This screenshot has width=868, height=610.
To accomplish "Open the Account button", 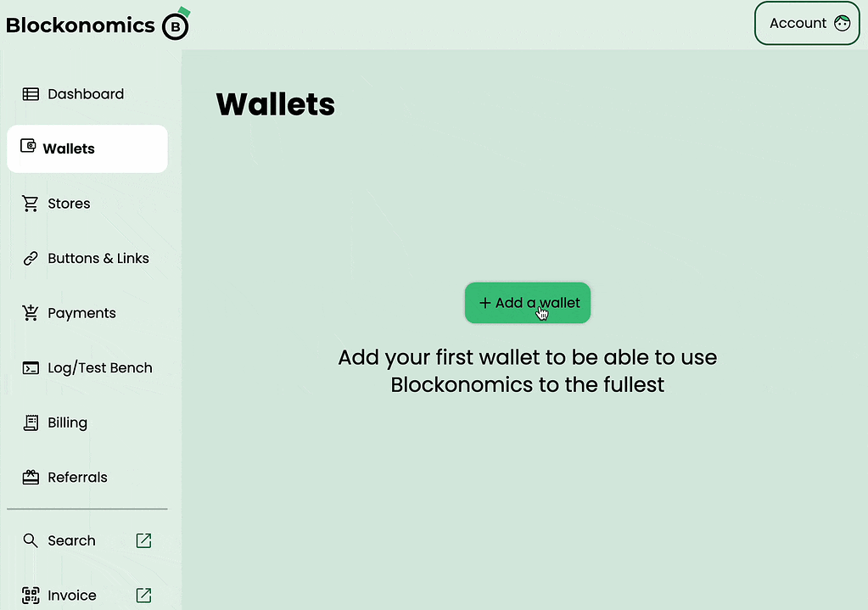I will coord(806,23).
